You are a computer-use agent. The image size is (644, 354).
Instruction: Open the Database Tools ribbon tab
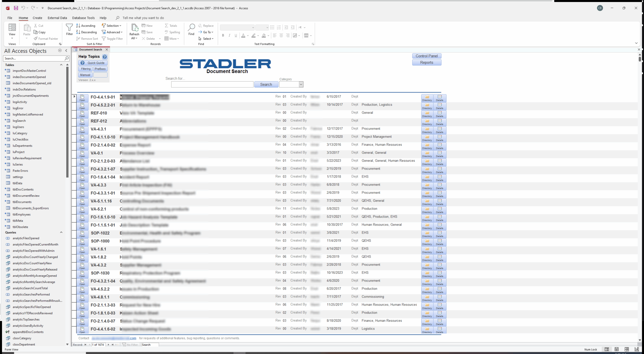tap(83, 18)
